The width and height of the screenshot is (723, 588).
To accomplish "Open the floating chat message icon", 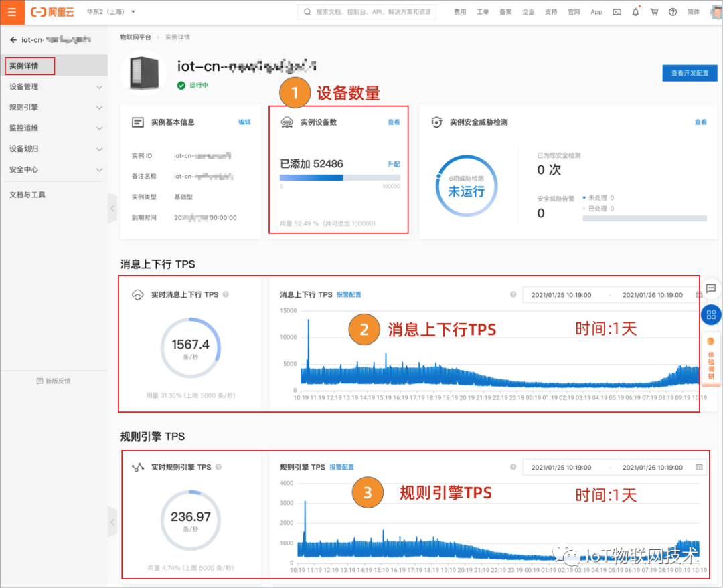I will point(711,289).
